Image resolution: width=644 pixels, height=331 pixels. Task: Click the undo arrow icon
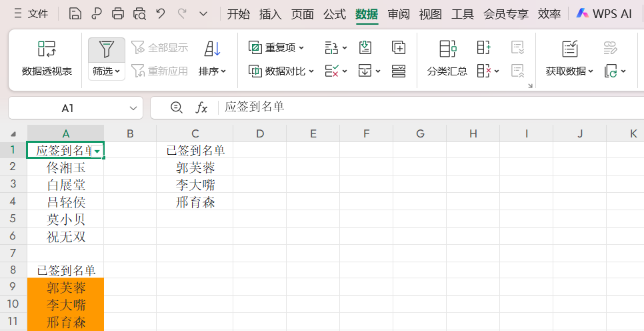click(160, 14)
